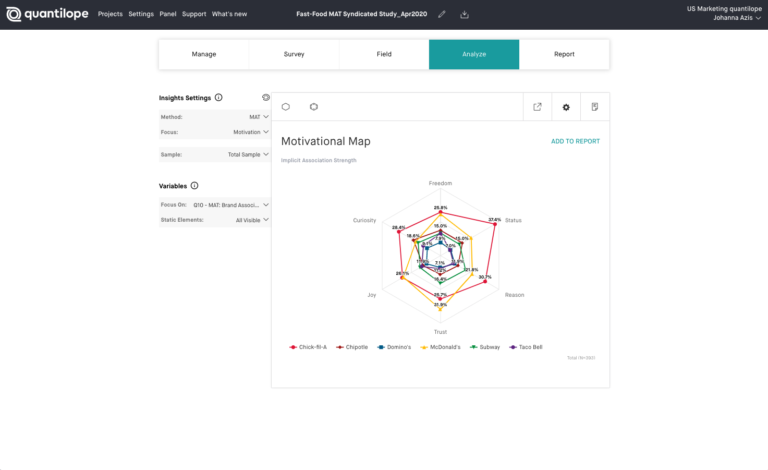Expand the Method MAT dropdown
Image resolution: width=768 pixels, height=470 pixels.
coord(265,117)
